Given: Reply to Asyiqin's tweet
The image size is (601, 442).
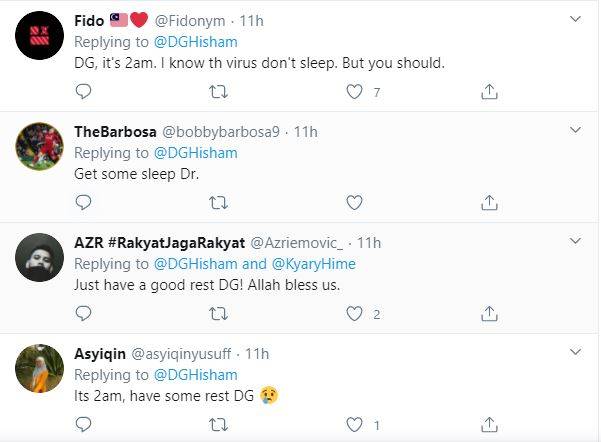Looking at the screenshot, I should tap(84, 425).
